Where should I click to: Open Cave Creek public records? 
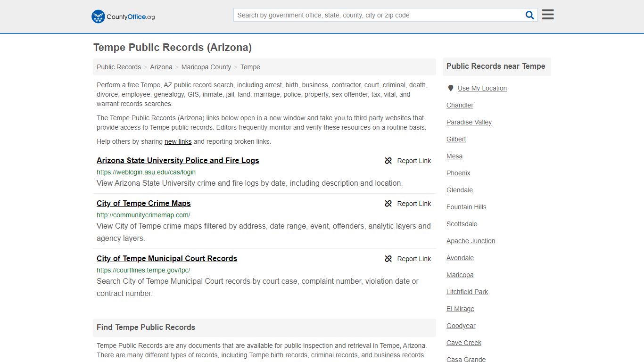464,343
